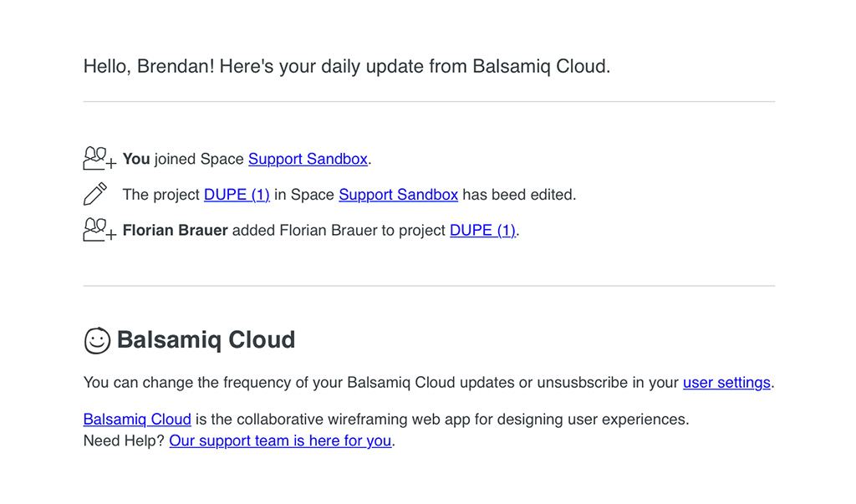Screen dimensions: 856x504
Task: Click the bold "You" text
Action: pyautogui.click(x=136, y=159)
